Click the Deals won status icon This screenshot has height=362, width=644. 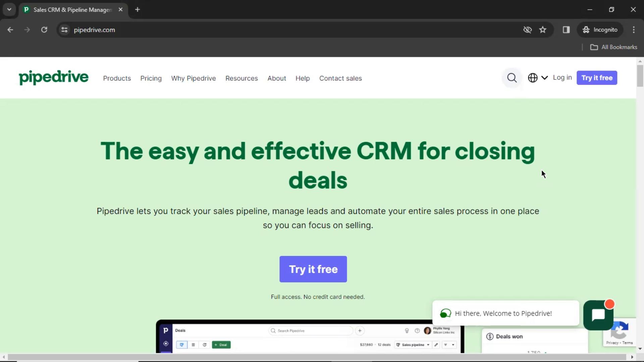click(x=490, y=337)
